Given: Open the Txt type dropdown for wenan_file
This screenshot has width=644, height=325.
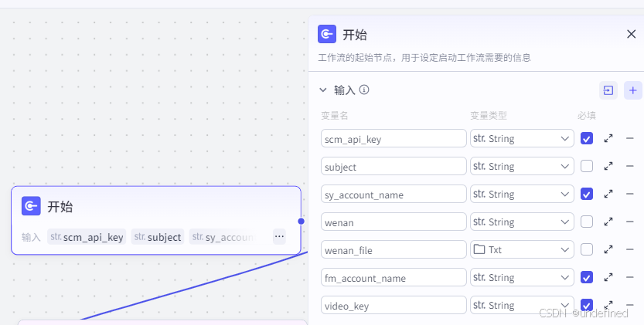Looking at the screenshot, I should pyautogui.click(x=522, y=249).
